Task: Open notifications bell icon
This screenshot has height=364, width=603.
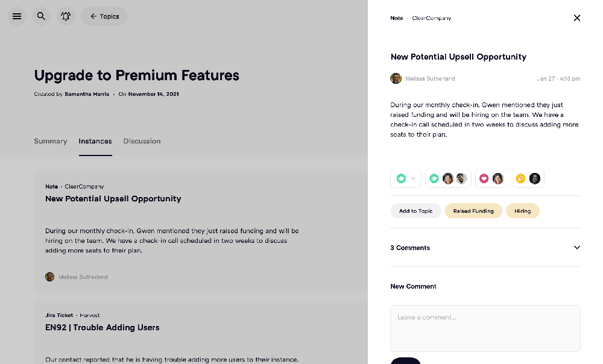Action: pyautogui.click(x=66, y=16)
